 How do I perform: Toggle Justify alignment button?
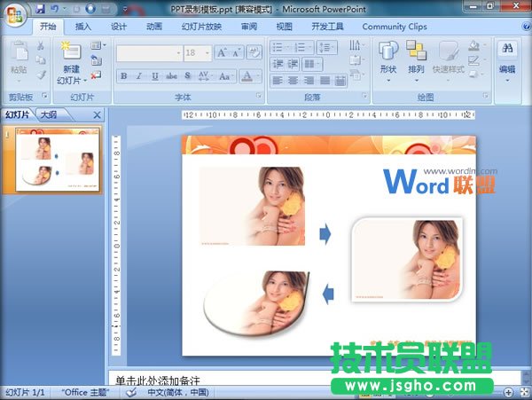click(x=325, y=81)
